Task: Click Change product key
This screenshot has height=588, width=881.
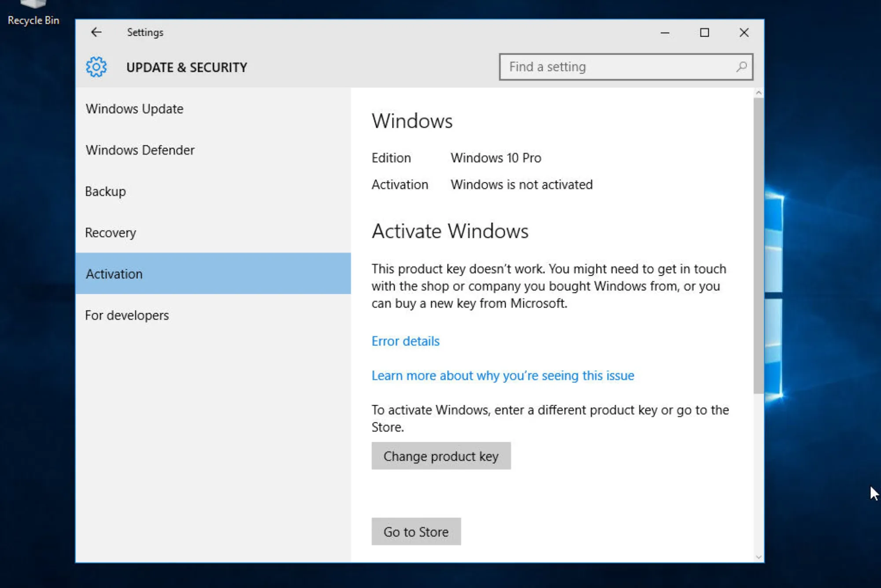Action: tap(441, 456)
